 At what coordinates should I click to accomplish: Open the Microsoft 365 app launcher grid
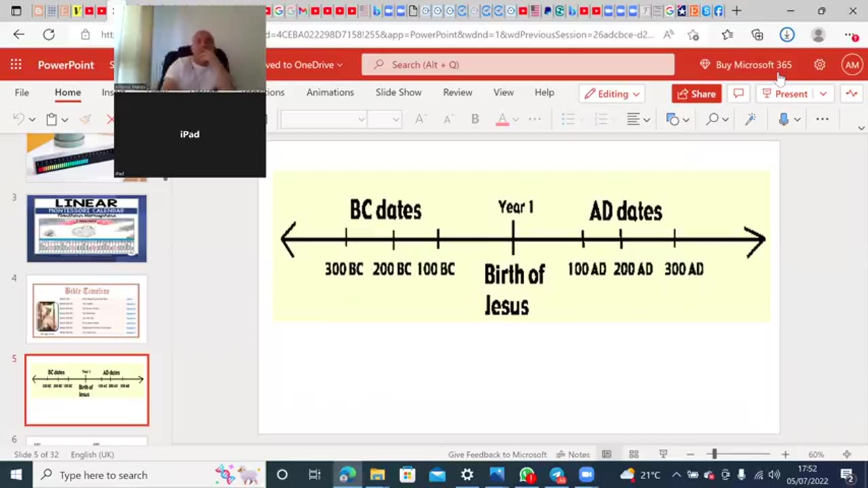tap(16, 64)
